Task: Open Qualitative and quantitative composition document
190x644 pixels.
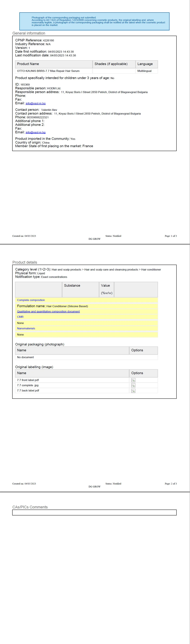Action: point(48,312)
